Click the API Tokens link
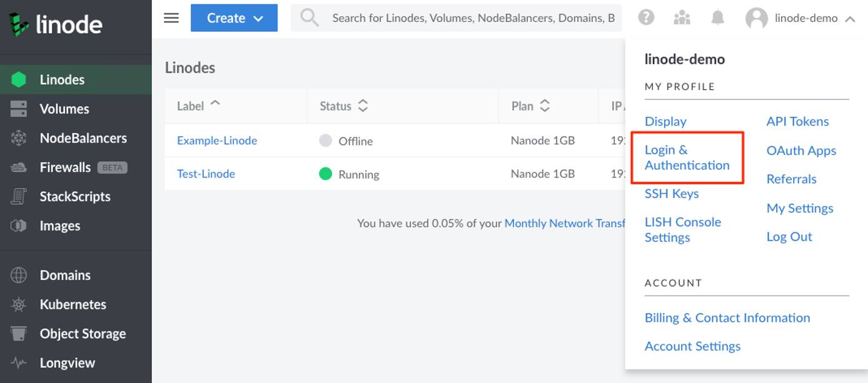 point(797,122)
